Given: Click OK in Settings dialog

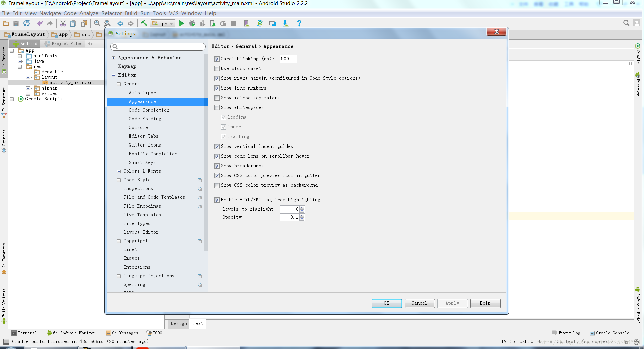Looking at the screenshot, I should 386,303.
